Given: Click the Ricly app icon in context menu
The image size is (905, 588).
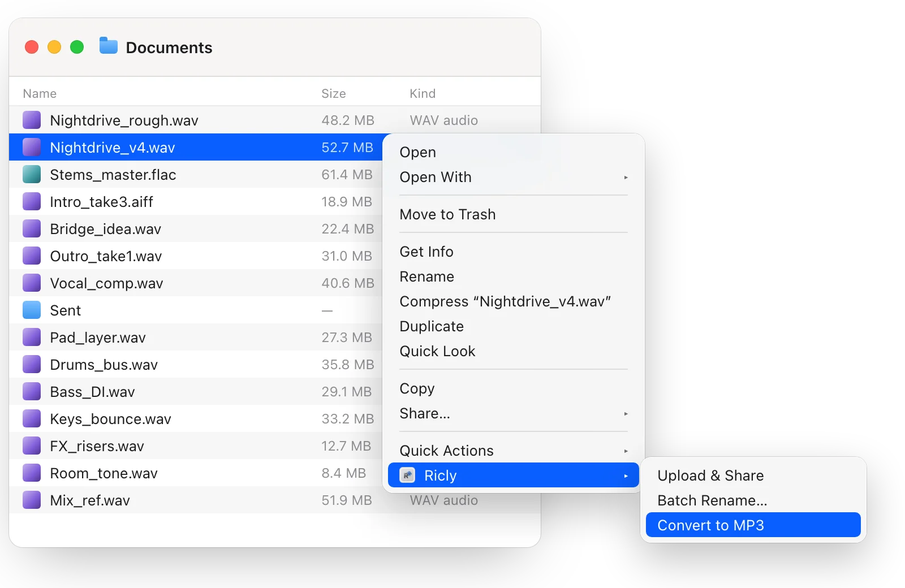Looking at the screenshot, I should coord(407,475).
